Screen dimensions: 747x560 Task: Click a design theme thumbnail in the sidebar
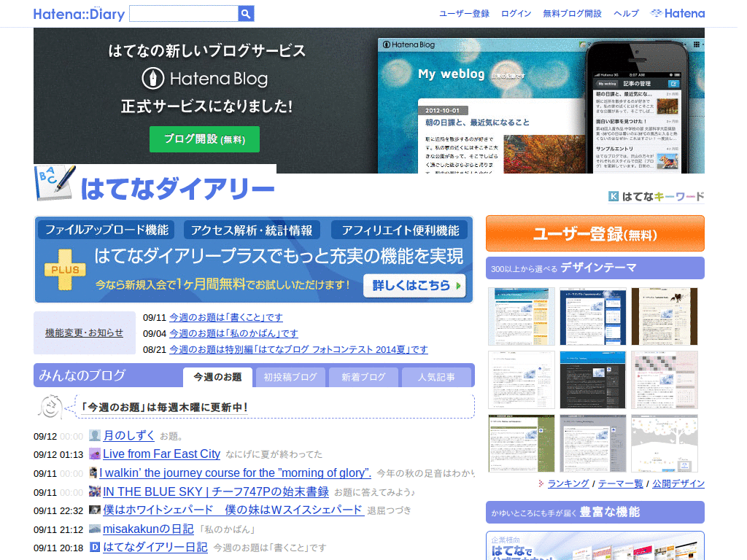click(x=522, y=316)
